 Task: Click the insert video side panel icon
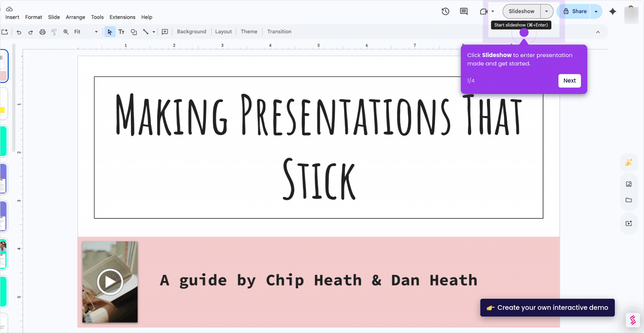629,224
